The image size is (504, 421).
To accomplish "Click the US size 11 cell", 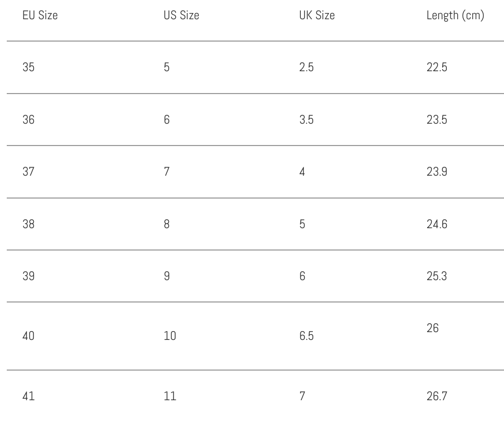I will tap(169, 396).
